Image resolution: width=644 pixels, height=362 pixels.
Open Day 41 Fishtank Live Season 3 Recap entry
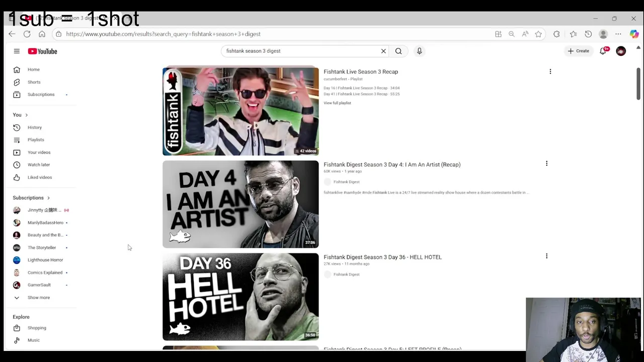point(361,94)
